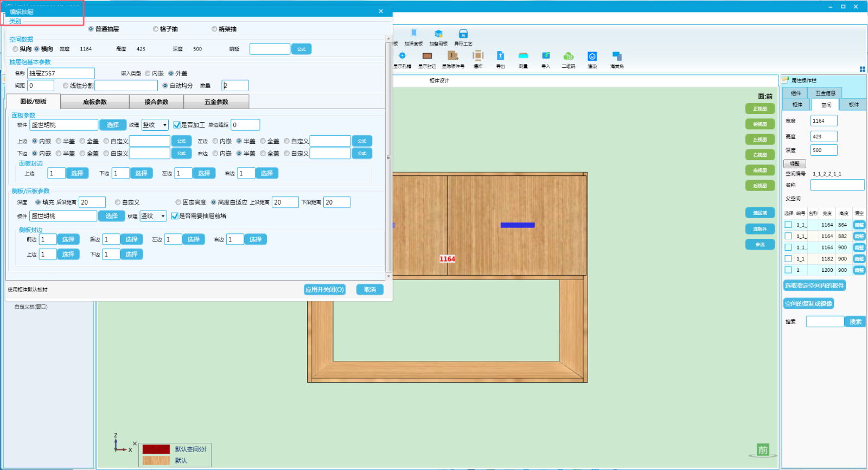Image resolution: width=868 pixels, height=470 pixels.
Task: Switch to 柜体 properties tab
Action: click(x=797, y=105)
